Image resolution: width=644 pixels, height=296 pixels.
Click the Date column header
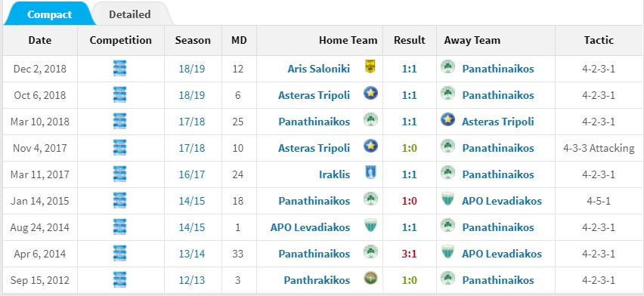[40, 40]
